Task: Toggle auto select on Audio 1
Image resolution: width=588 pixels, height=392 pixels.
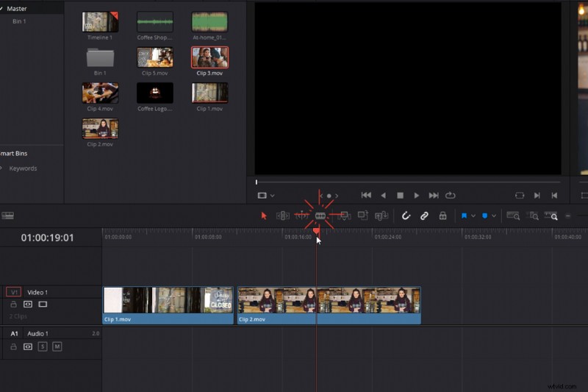Action: [x=28, y=346]
